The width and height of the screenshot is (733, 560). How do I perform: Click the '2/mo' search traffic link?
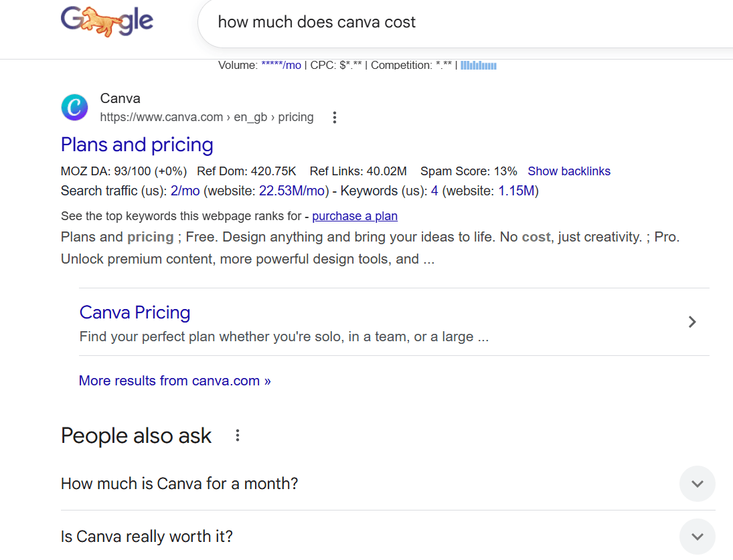(185, 191)
